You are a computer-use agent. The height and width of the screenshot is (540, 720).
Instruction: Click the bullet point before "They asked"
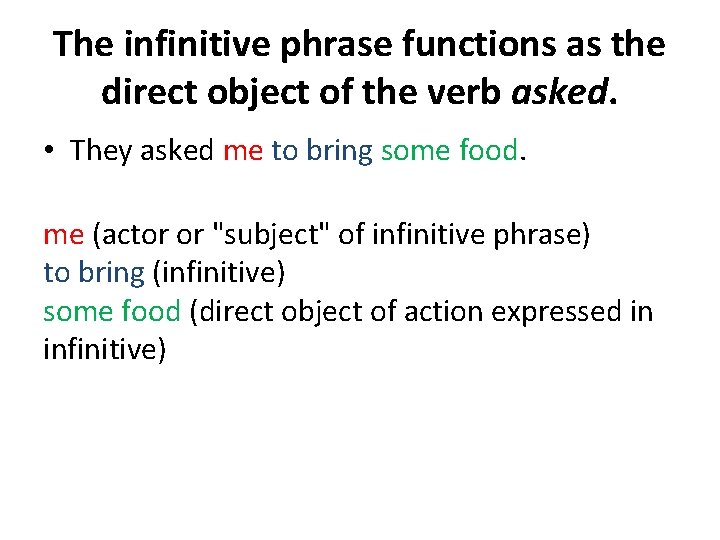(x=49, y=152)
